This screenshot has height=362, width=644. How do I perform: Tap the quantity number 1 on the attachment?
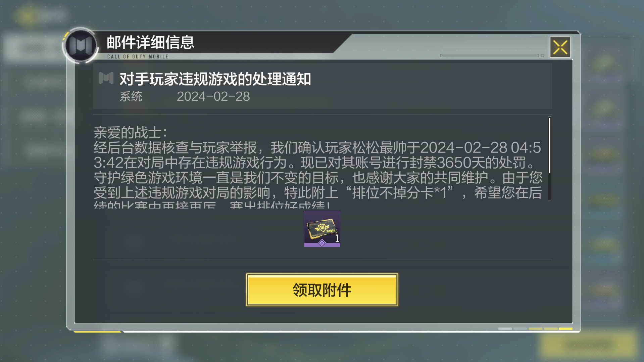pos(337,238)
